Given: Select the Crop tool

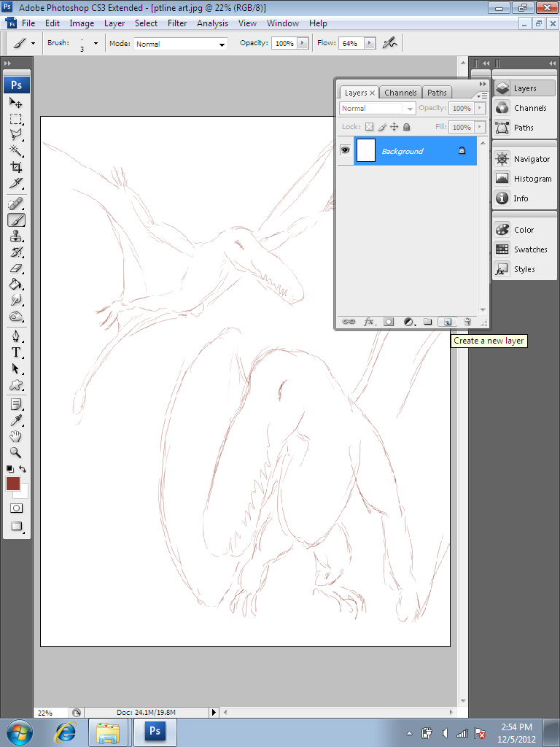Looking at the screenshot, I should [x=16, y=167].
